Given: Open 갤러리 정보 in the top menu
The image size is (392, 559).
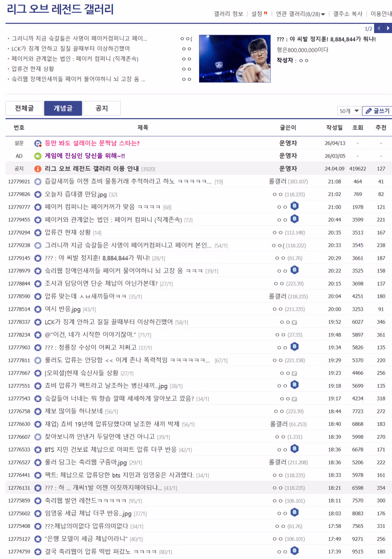Looking at the screenshot, I should point(228,14).
